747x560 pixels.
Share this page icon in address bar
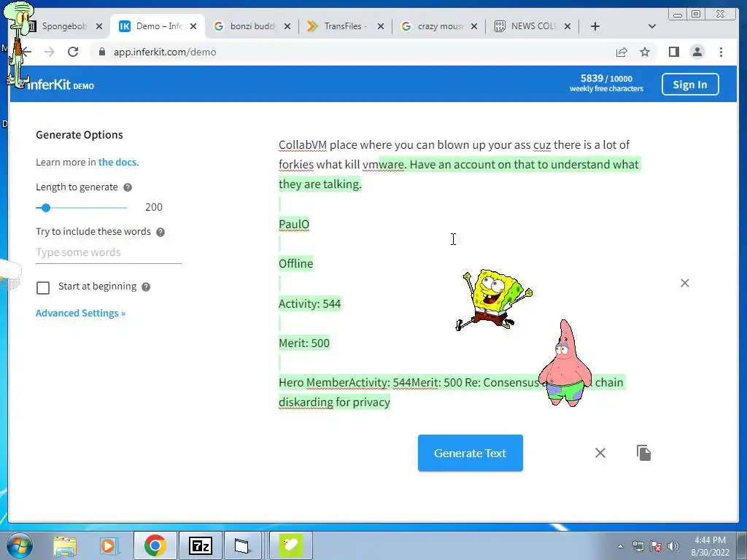pos(622,52)
